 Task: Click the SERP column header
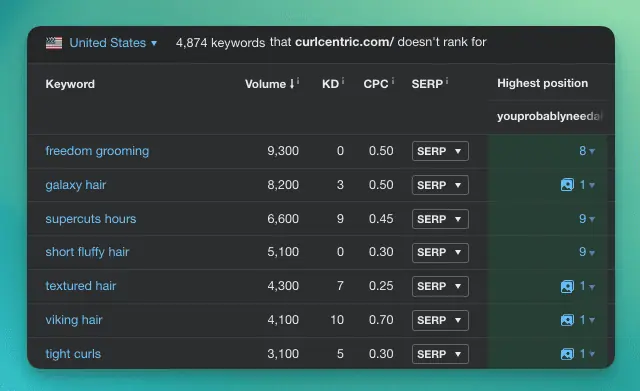tap(427, 84)
